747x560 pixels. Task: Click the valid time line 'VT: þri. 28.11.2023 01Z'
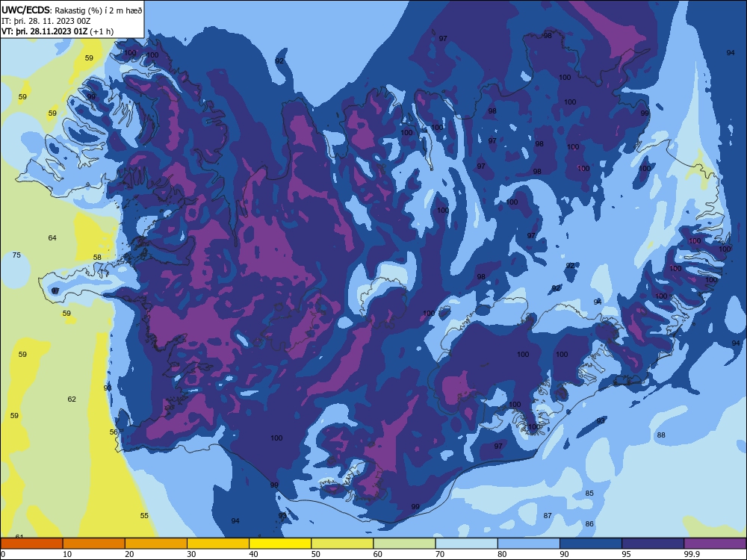[46, 31]
